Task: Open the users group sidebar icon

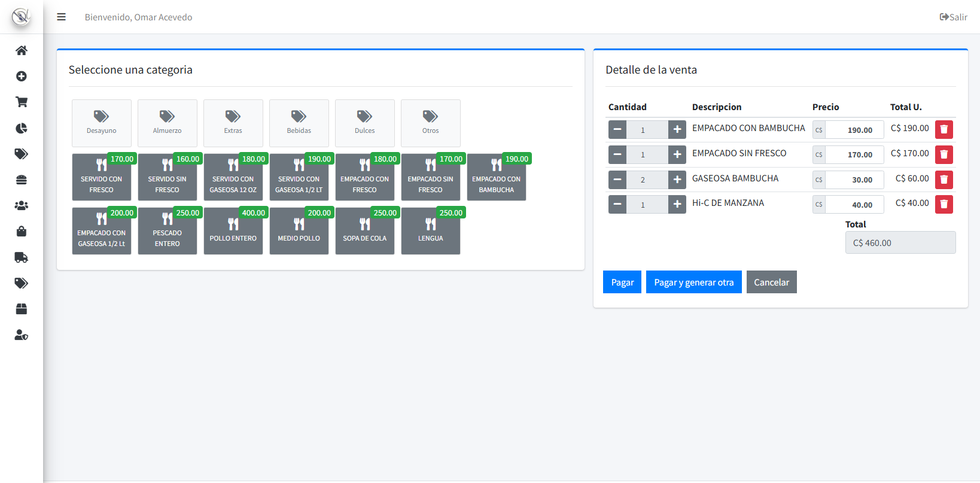Action: (x=22, y=205)
